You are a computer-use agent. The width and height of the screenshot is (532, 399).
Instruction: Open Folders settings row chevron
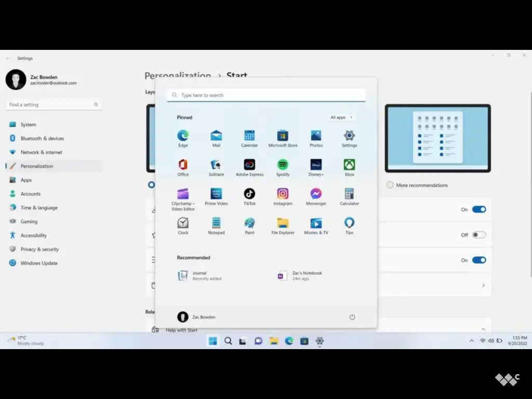click(x=483, y=285)
